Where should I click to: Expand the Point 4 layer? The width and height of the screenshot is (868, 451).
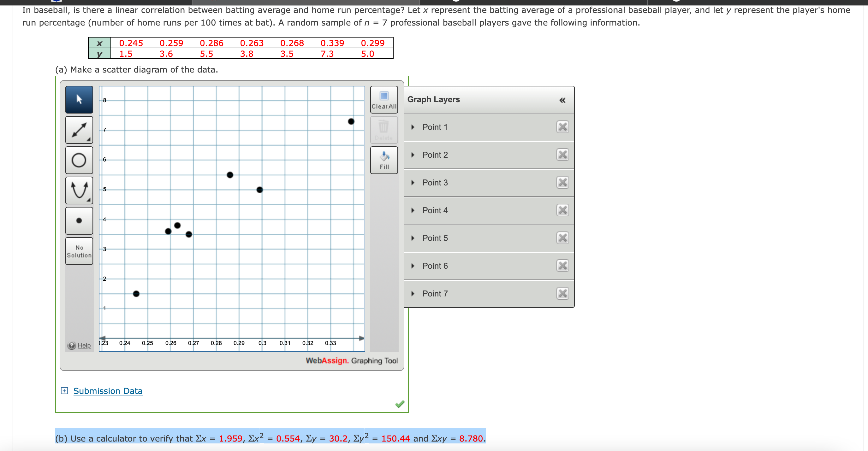(413, 210)
